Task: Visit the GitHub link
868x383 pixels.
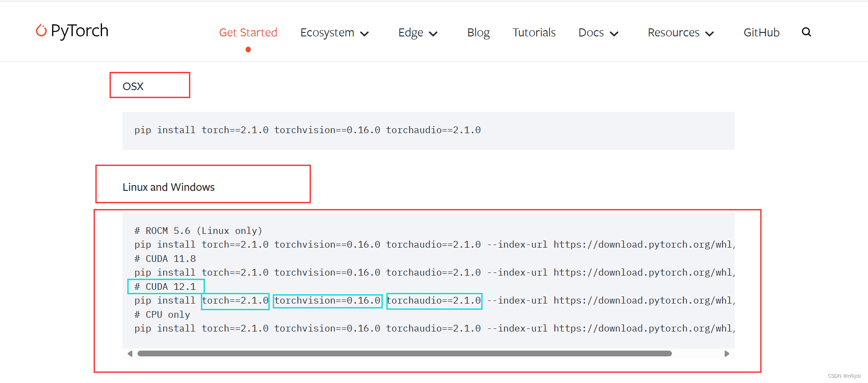Action: [761, 32]
